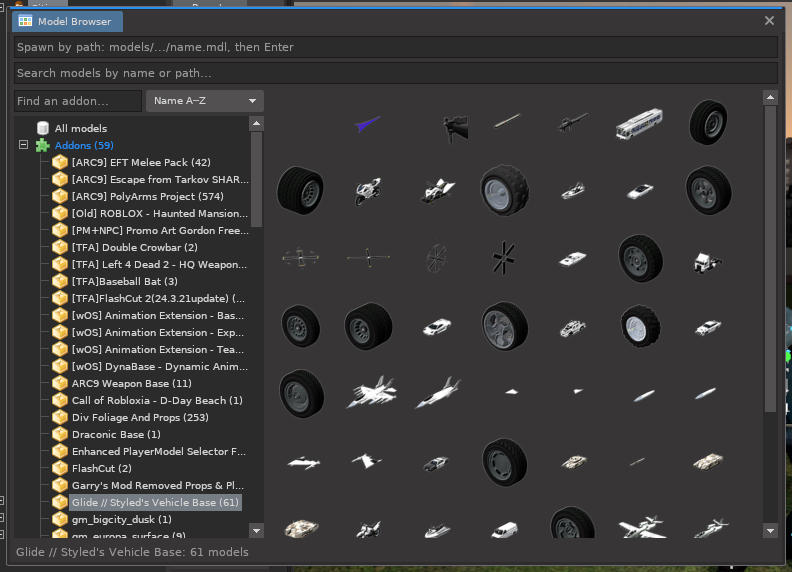Select the knobby off-road tire with grey hubcap
This screenshot has width=792, height=572.
(504, 190)
